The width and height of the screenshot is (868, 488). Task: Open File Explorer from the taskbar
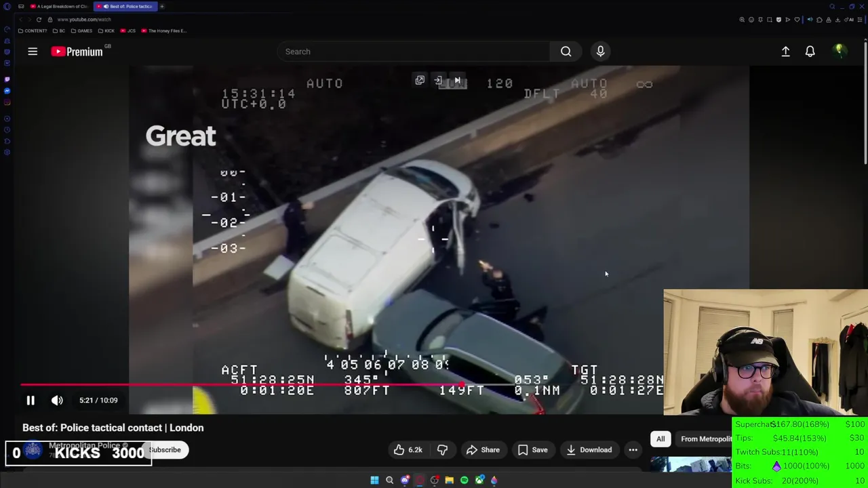coord(449,480)
